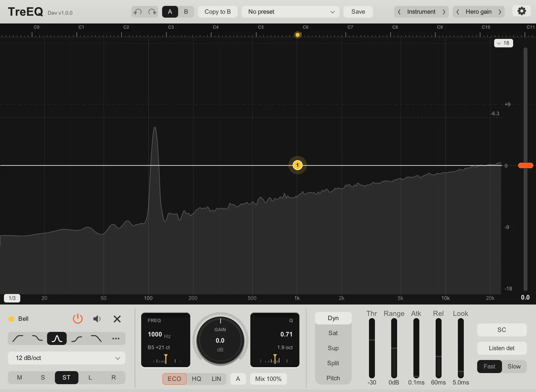
Task: Select the low-shelf filter shape icon
Action: click(37, 338)
